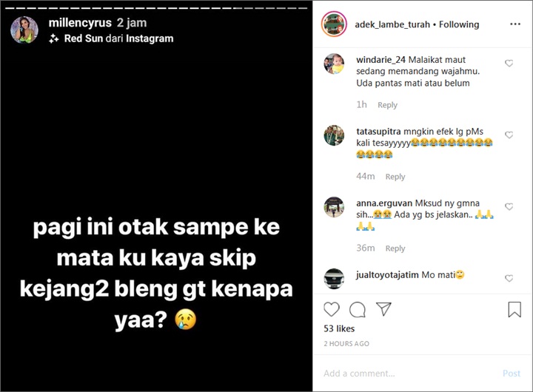Focus the Add a comment field
Image resolution: width=533 pixels, height=392 pixels.
pos(408,374)
